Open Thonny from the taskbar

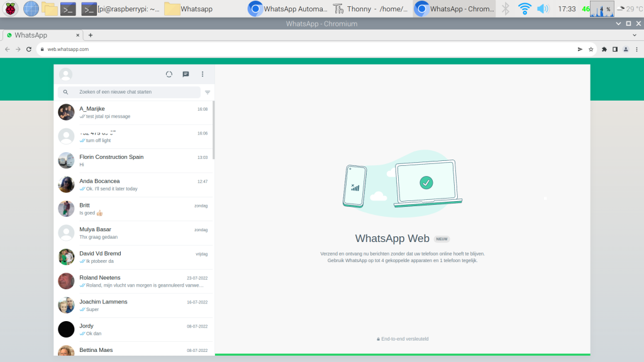tap(339, 9)
